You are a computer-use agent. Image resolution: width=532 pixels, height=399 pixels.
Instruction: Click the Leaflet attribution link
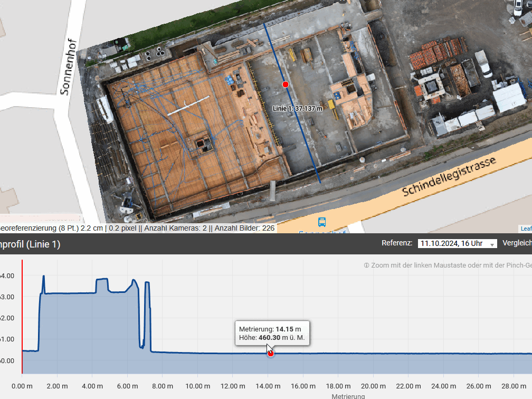pos(526,229)
